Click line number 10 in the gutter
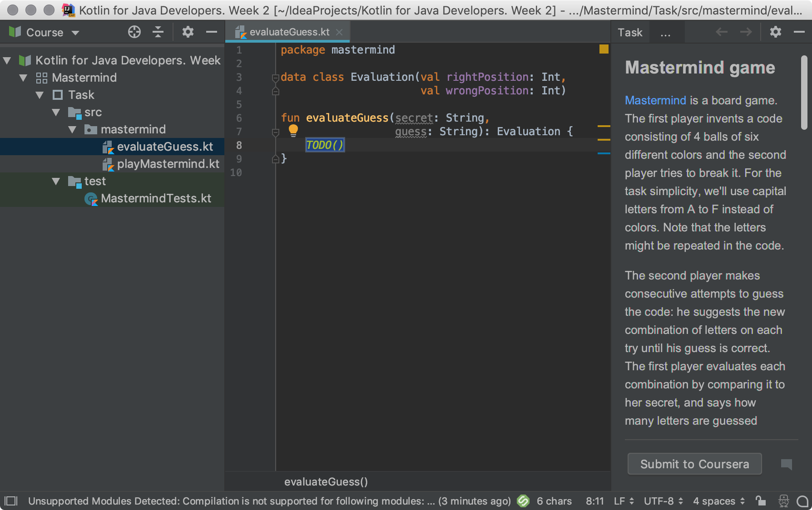Image resolution: width=812 pixels, height=510 pixels. pos(236,172)
